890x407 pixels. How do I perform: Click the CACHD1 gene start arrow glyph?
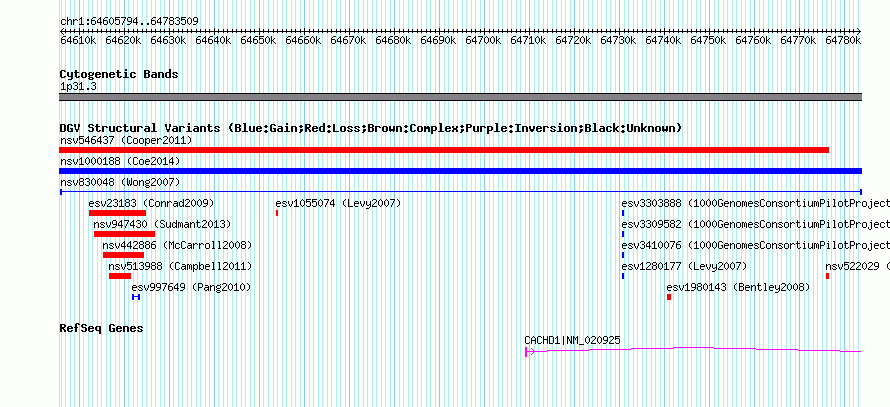[x=530, y=352]
